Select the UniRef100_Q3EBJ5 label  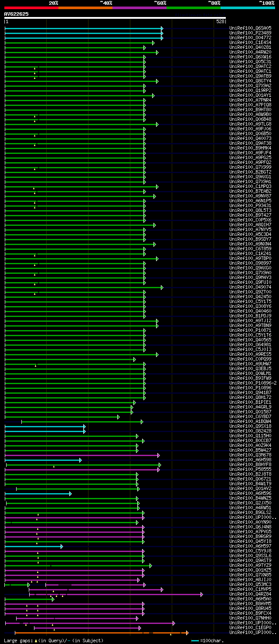[250, 369]
